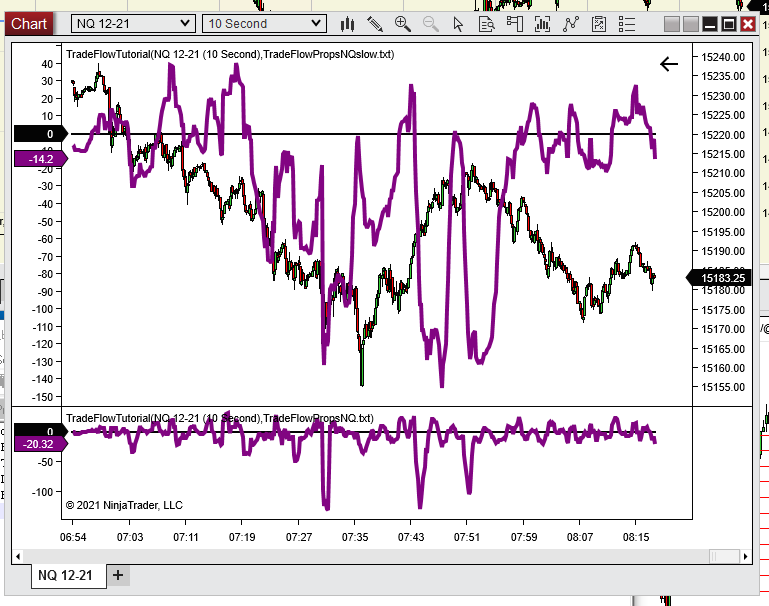
Task: Click the 07:19 time axis label
Action: click(x=242, y=537)
